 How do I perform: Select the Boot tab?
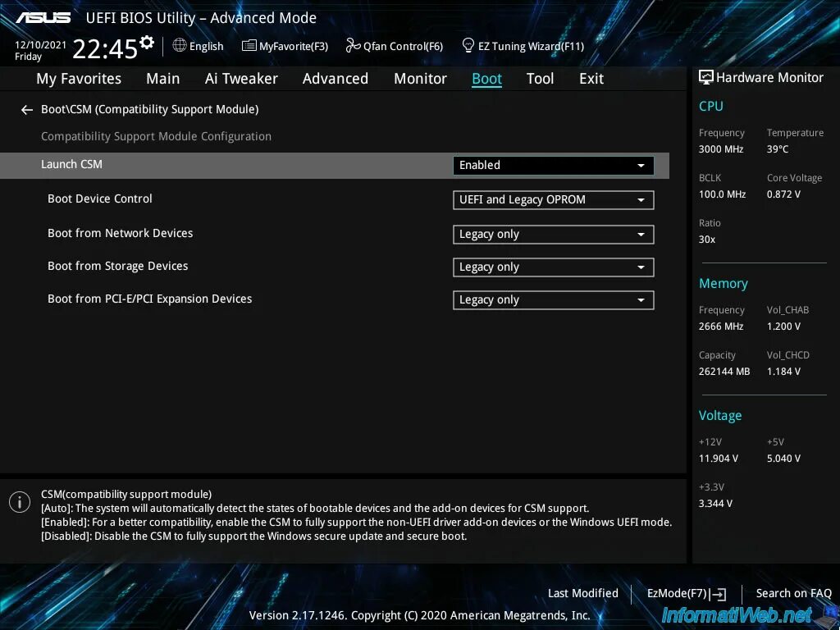pyautogui.click(x=487, y=79)
